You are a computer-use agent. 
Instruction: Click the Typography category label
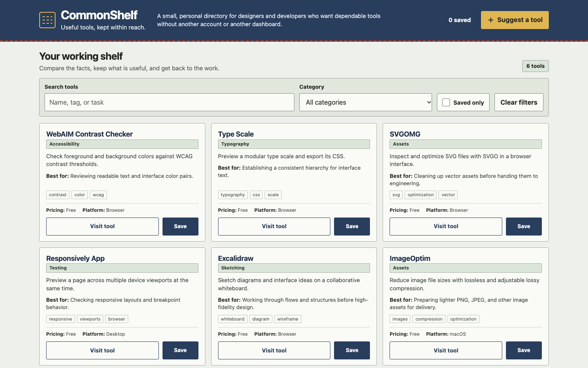294,144
